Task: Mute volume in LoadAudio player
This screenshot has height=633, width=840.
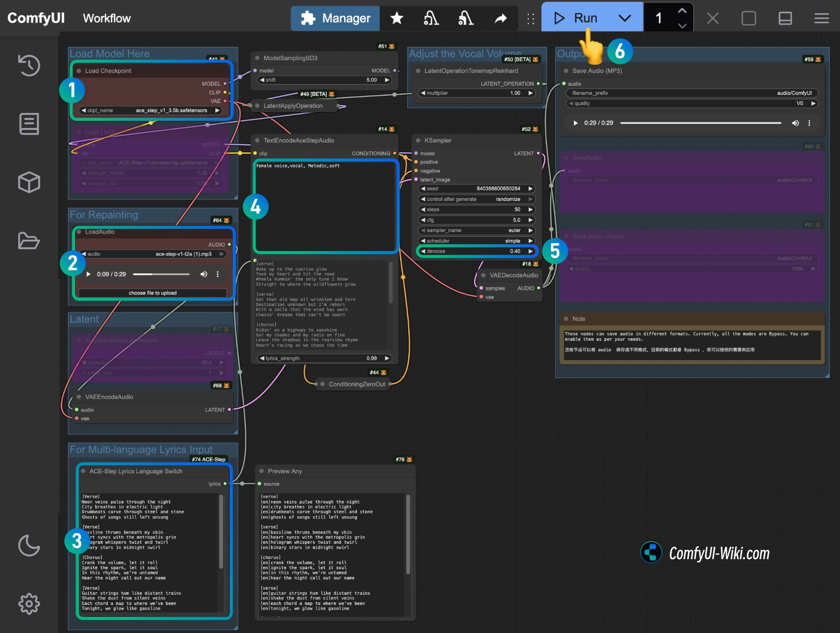Action: point(204,274)
